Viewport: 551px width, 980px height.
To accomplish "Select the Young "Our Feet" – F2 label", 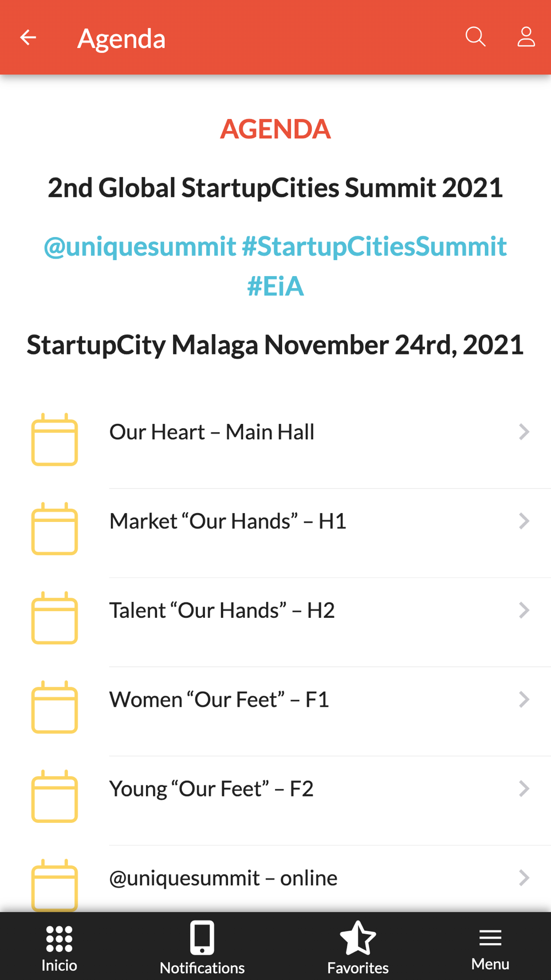I will pos(211,789).
